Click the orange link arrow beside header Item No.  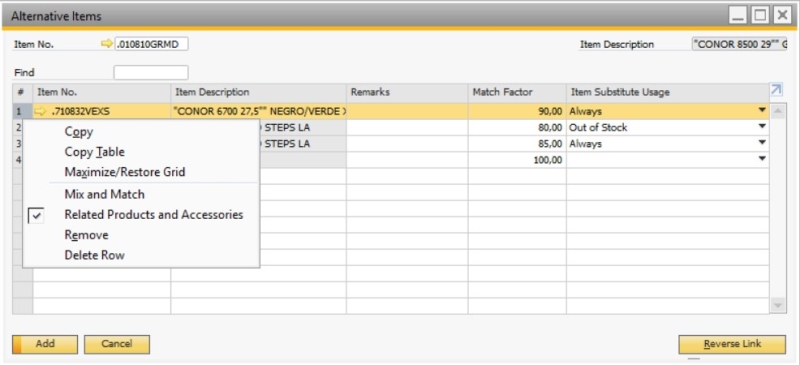pyautogui.click(x=106, y=44)
